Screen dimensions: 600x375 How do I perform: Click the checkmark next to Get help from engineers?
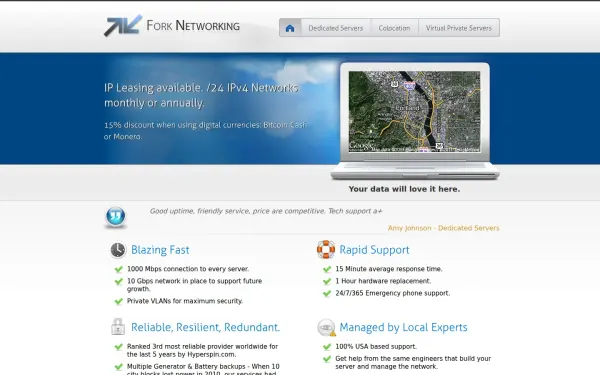[327, 359]
